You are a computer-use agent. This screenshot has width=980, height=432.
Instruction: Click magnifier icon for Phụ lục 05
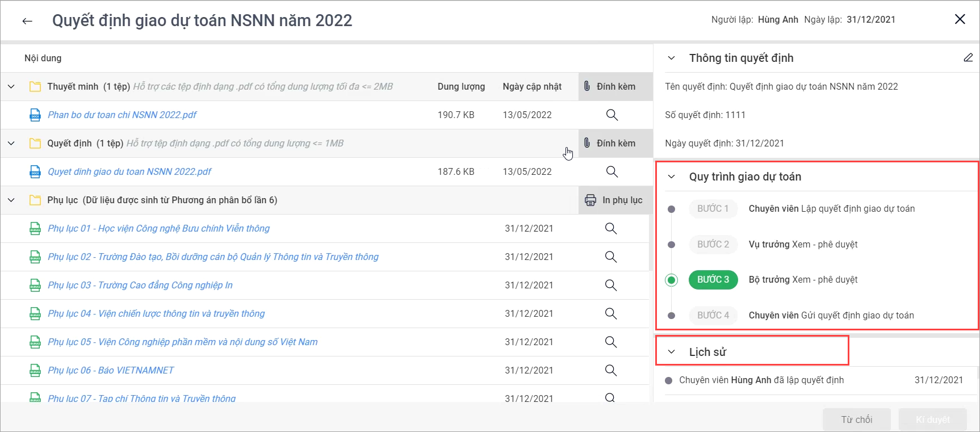611,342
